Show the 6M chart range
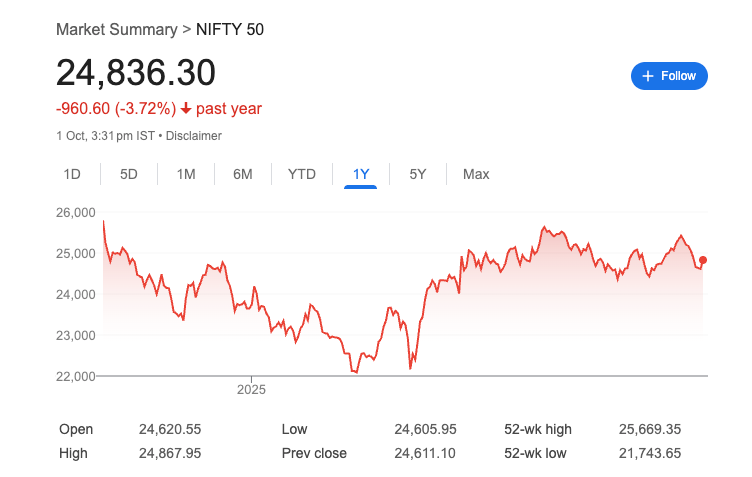 pos(243,174)
